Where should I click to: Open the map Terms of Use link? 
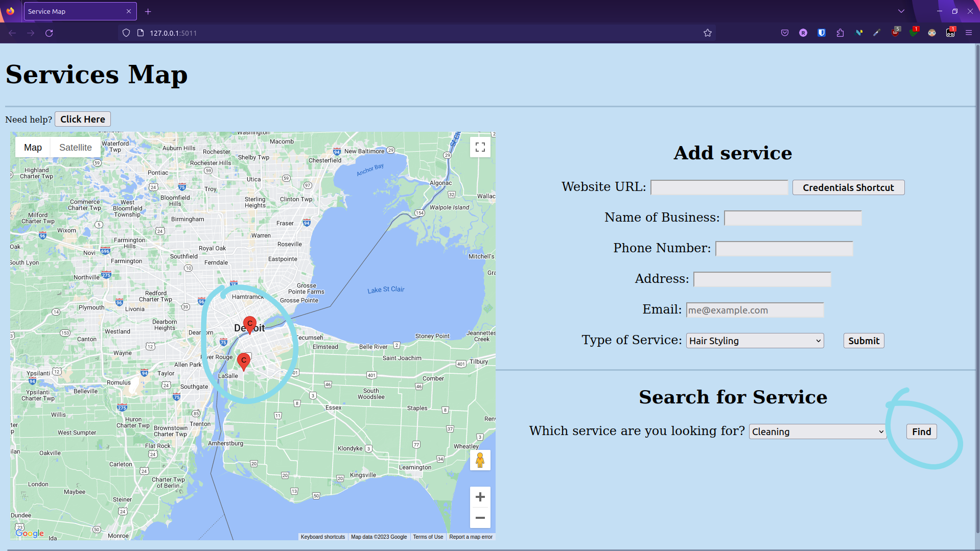[x=428, y=537]
